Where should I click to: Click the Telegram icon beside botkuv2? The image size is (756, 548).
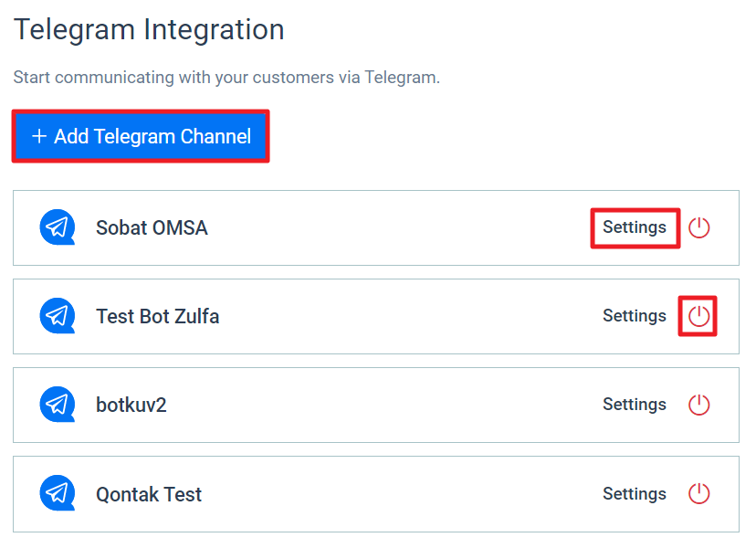(58, 405)
